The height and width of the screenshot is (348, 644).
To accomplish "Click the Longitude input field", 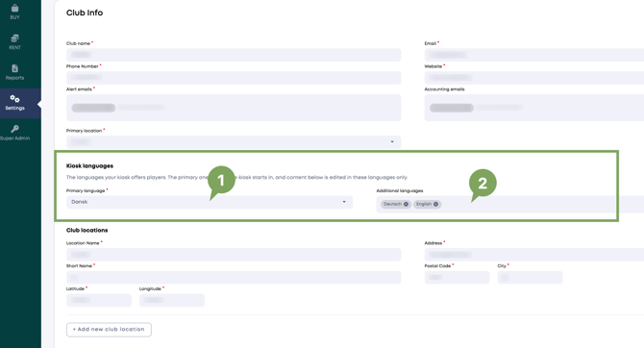I will click(x=172, y=300).
